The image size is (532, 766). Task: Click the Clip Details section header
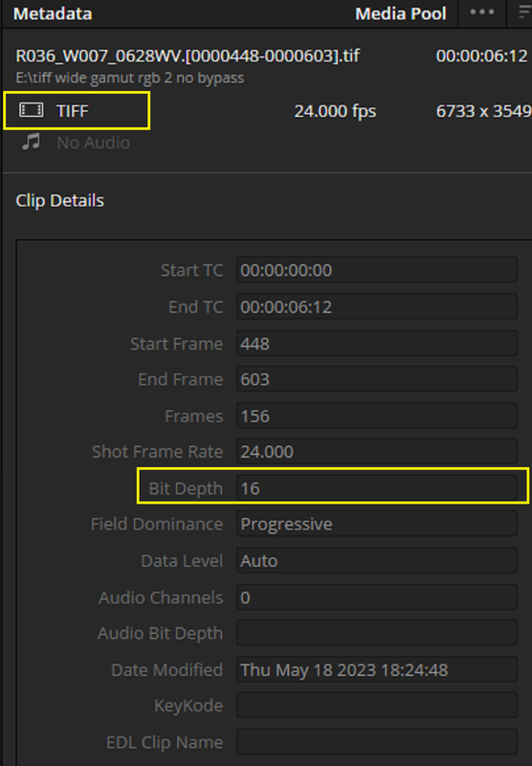click(x=59, y=201)
